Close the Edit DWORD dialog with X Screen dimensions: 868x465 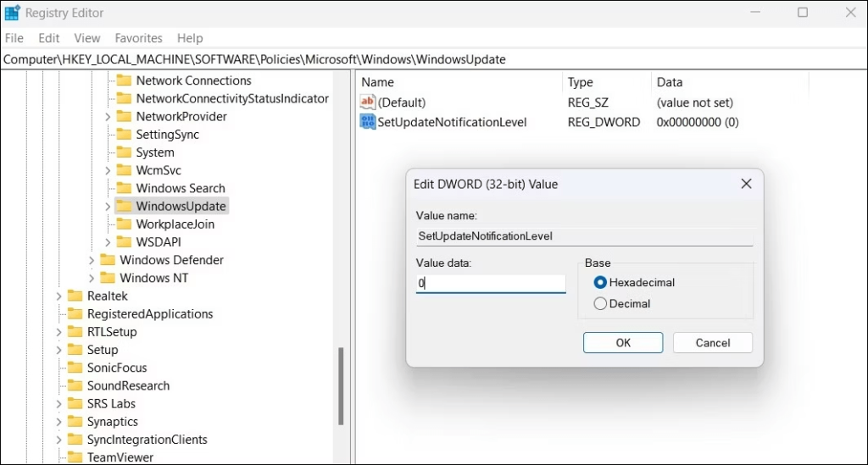coord(746,184)
